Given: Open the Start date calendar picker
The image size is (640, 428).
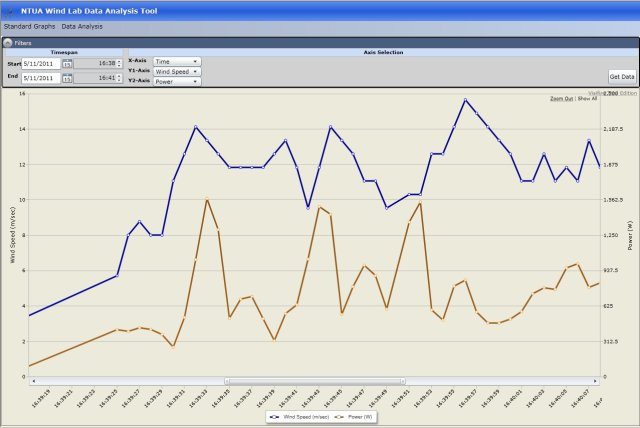Looking at the screenshot, I should tap(67, 63).
